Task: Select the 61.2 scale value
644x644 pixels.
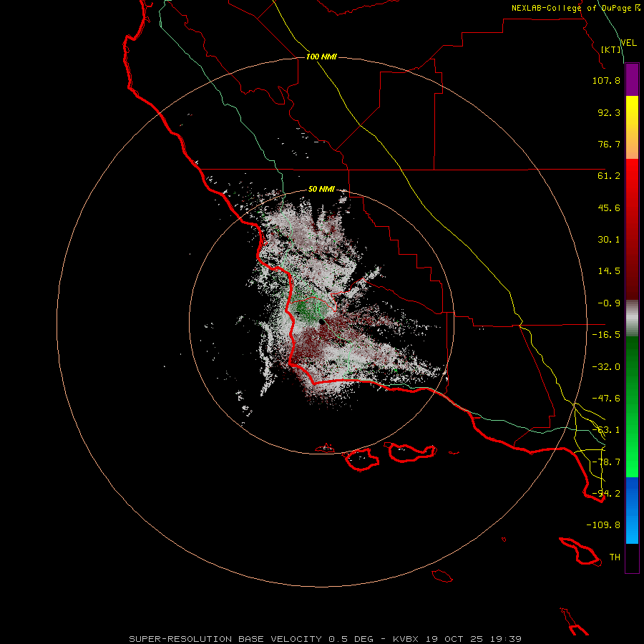Action: 609,176
